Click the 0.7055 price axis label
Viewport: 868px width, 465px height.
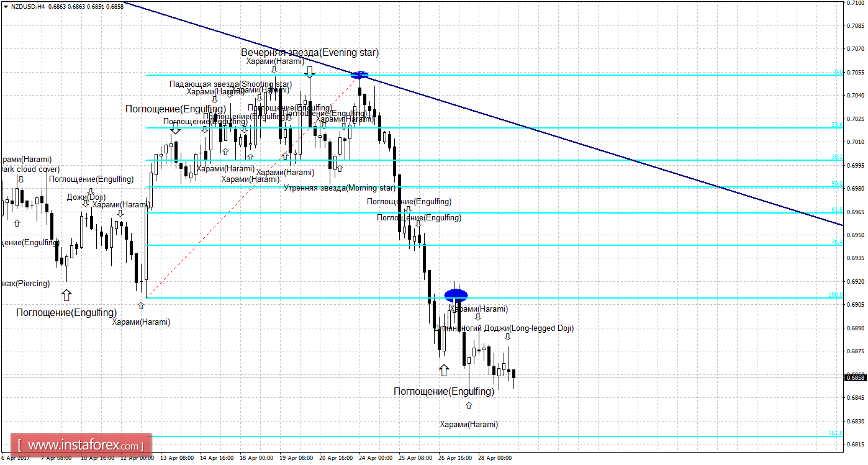[856, 72]
